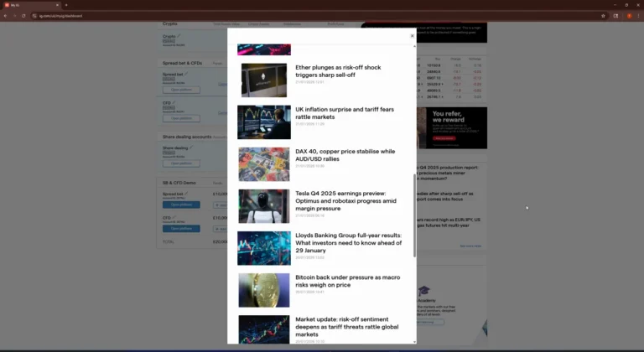
Task: Bookmark this page with star icon
Action: click(x=603, y=16)
